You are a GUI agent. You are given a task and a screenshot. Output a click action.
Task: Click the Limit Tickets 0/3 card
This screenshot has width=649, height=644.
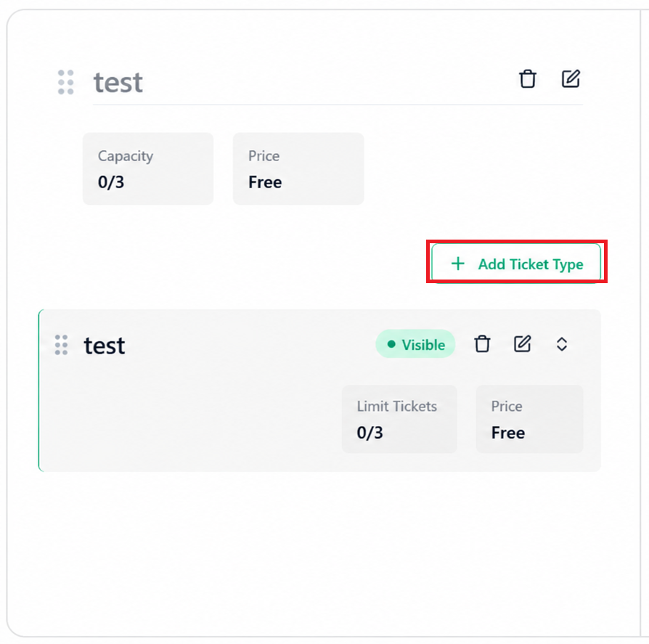[399, 419]
